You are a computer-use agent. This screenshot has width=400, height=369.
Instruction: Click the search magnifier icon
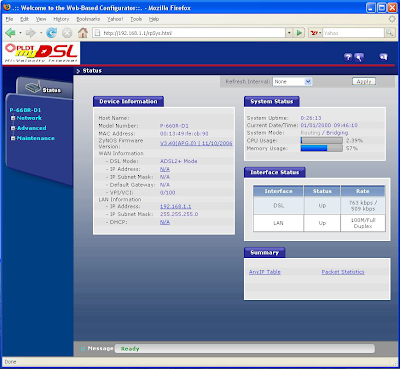[x=389, y=33]
